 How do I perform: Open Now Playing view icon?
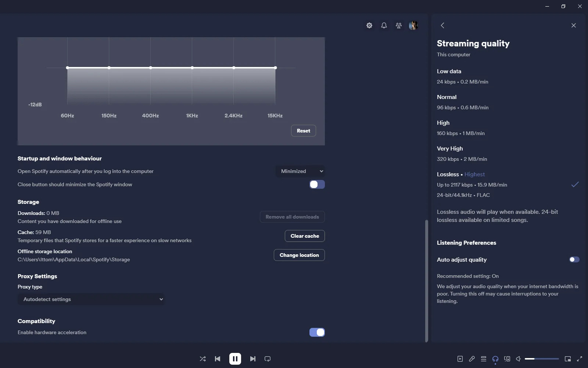(460, 359)
